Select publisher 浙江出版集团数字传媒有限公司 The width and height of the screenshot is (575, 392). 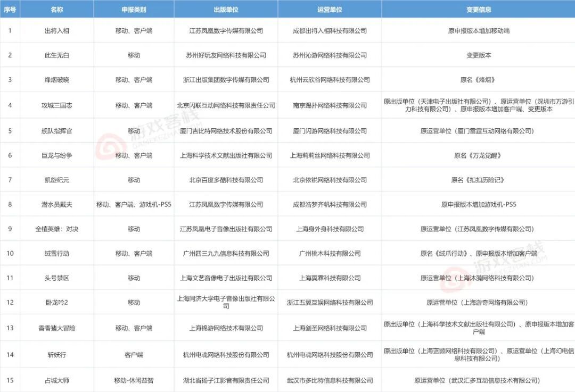click(226, 80)
